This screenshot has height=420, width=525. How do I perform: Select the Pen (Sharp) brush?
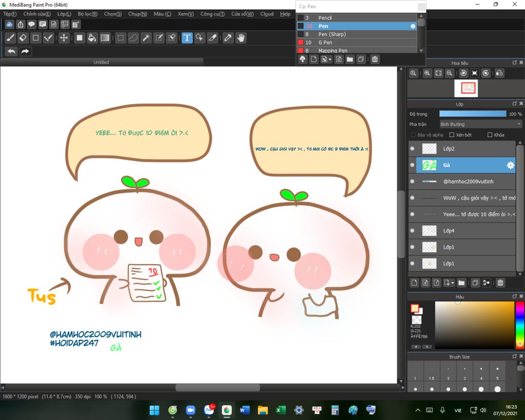click(357, 34)
